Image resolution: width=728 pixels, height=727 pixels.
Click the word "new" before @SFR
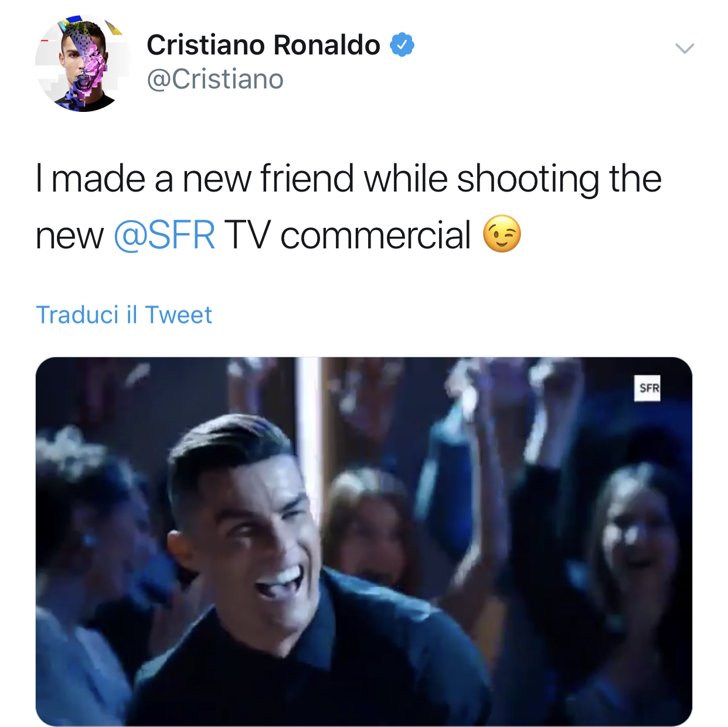click(x=69, y=235)
